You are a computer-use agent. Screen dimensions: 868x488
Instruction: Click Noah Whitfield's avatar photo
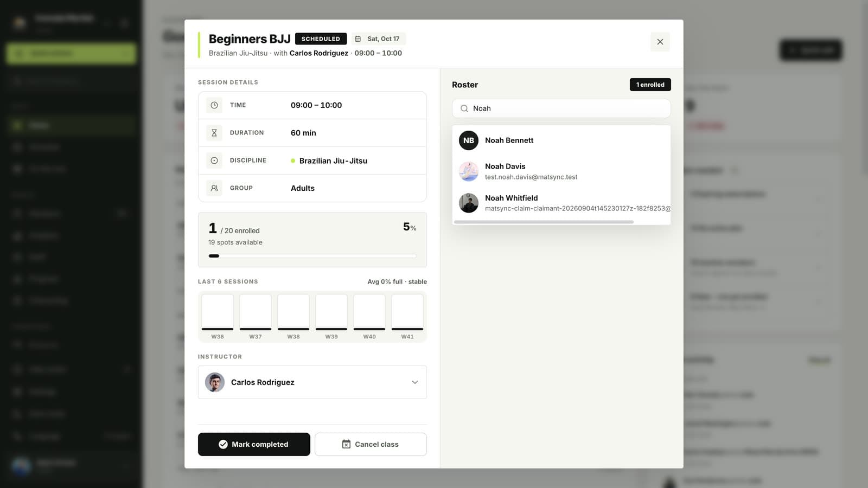coord(469,203)
